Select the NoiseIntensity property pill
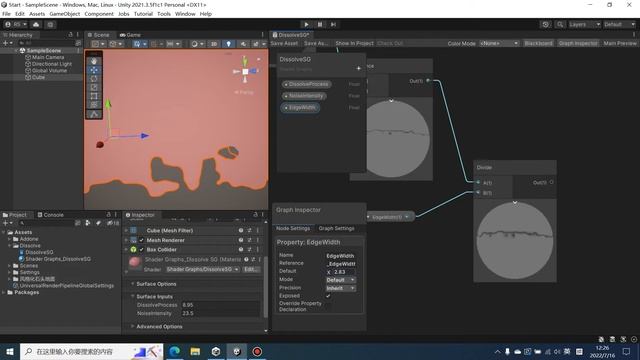 [x=304, y=96]
